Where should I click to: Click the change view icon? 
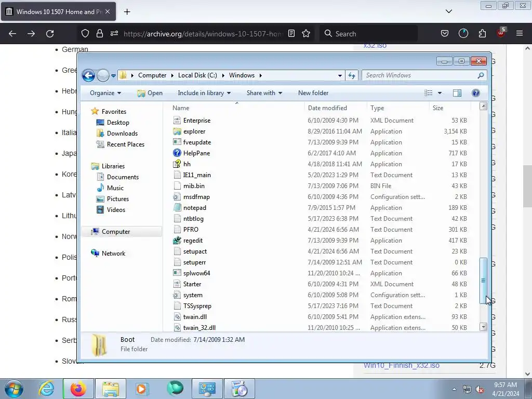(x=429, y=93)
